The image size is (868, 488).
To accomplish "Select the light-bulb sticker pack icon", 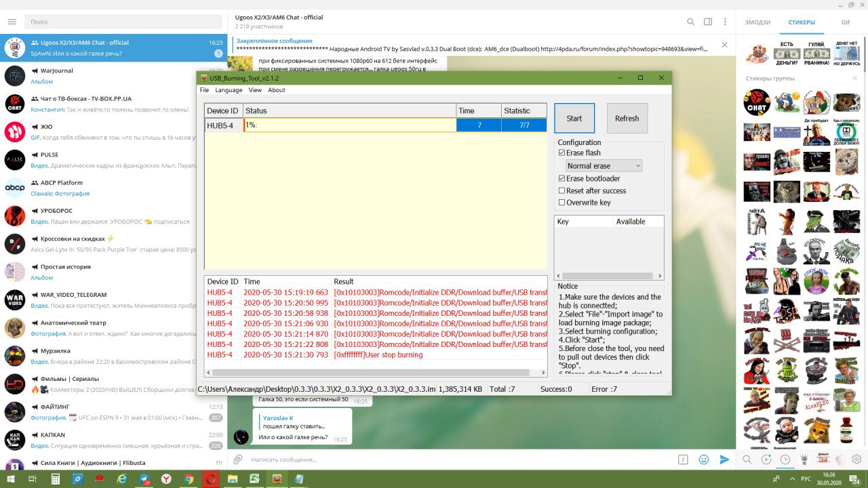I will 804,459.
